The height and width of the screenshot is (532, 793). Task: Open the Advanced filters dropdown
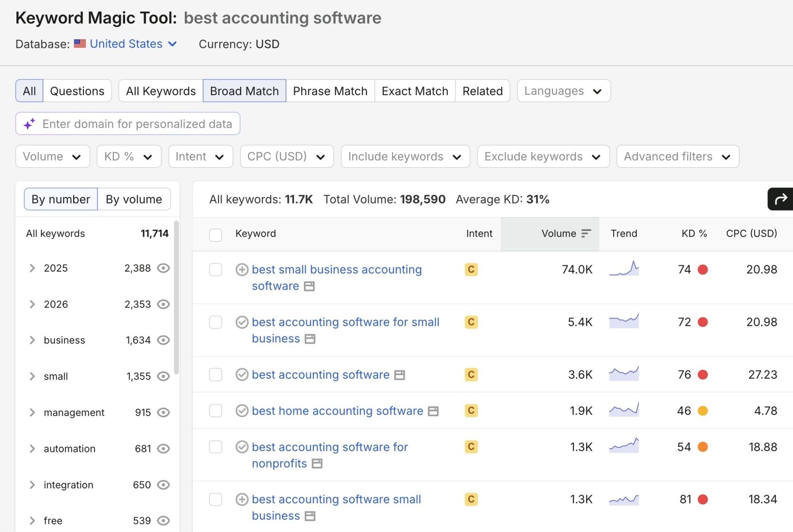click(678, 156)
